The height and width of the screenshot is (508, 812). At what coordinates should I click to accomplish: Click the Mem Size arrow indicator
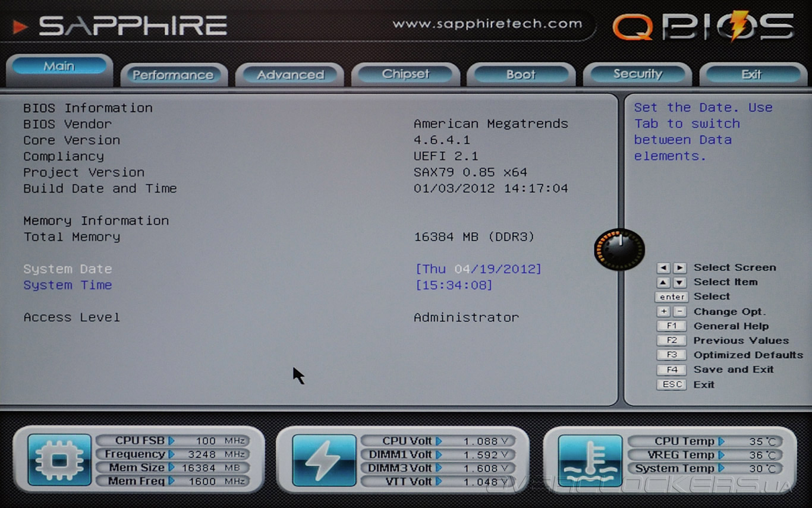(171, 468)
